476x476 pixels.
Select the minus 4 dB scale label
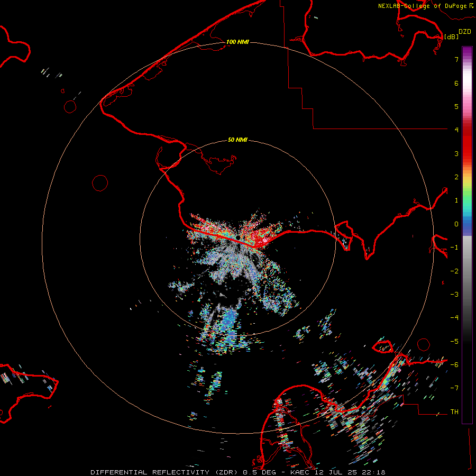pyautogui.click(x=454, y=318)
